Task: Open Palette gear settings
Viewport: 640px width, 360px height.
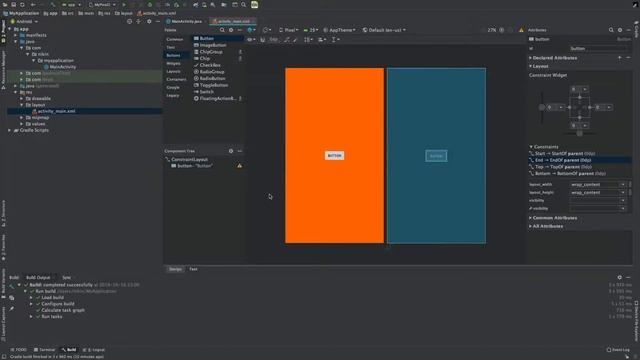Action: (231, 30)
